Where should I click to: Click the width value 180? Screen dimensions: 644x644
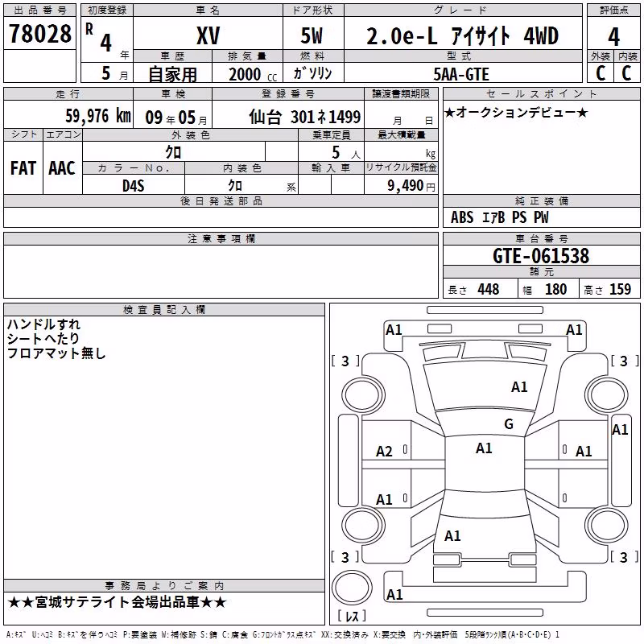[555, 289]
